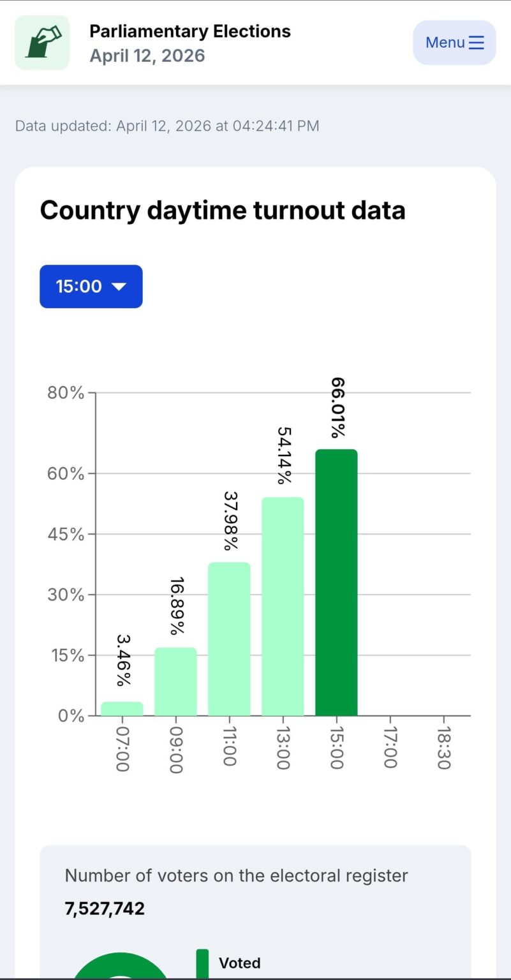The height and width of the screenshot is (980, 511).
Task: Open the hamburger Menu icon
Action: tap(475, 42)
